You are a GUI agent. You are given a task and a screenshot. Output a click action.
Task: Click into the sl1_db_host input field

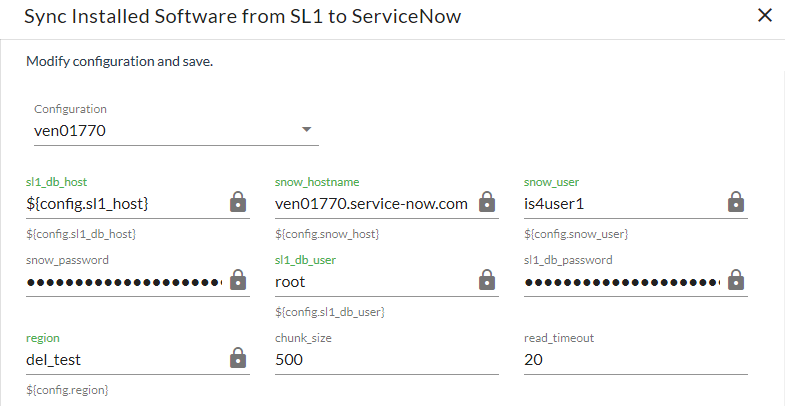tap(120, 203)
